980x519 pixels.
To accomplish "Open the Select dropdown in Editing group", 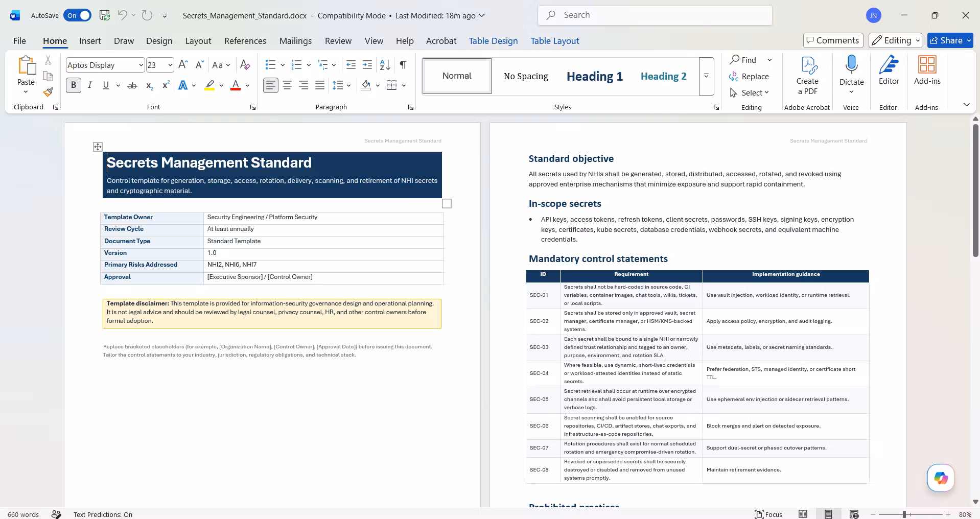I will [x=750, y=92].
